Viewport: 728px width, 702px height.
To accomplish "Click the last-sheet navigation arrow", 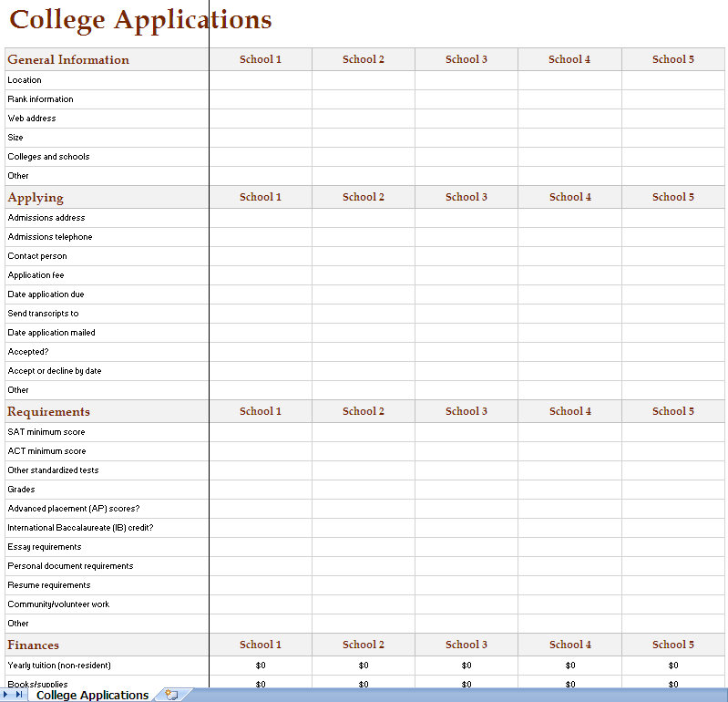I will coord(18,694).
